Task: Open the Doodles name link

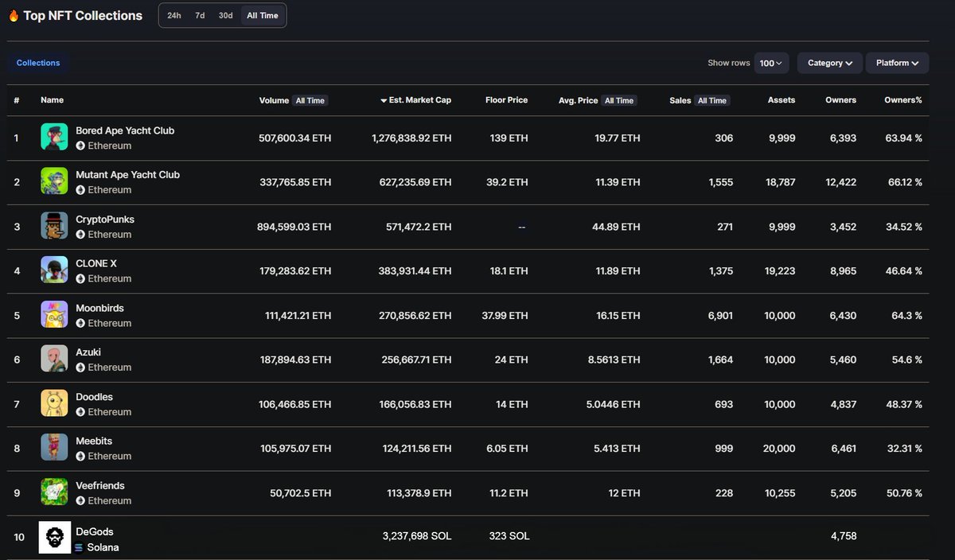Action: (95, 397)
